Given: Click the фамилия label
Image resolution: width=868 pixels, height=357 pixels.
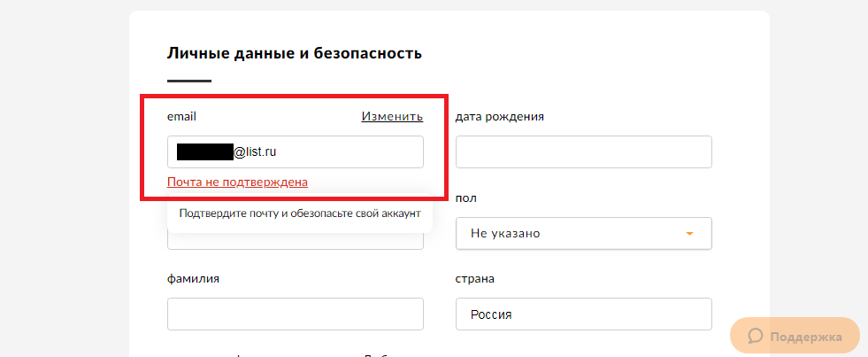Looking at the screenshot, I should point(193,279).
